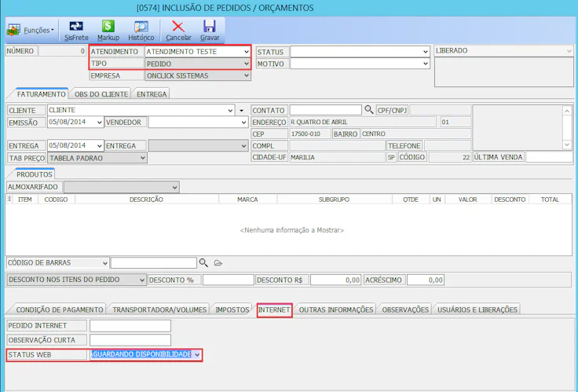Open DESCONTO NOS ITENS DO PEDIDO dropdown
Image resolution: width=578 pixels, height=392 pixels.
(142, 280)
